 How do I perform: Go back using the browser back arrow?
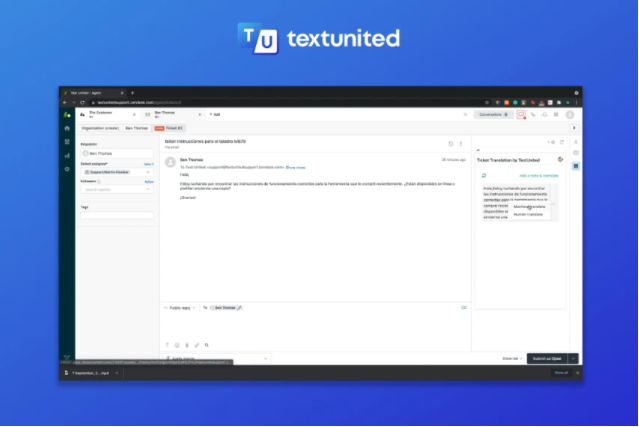tap(65, 103)
